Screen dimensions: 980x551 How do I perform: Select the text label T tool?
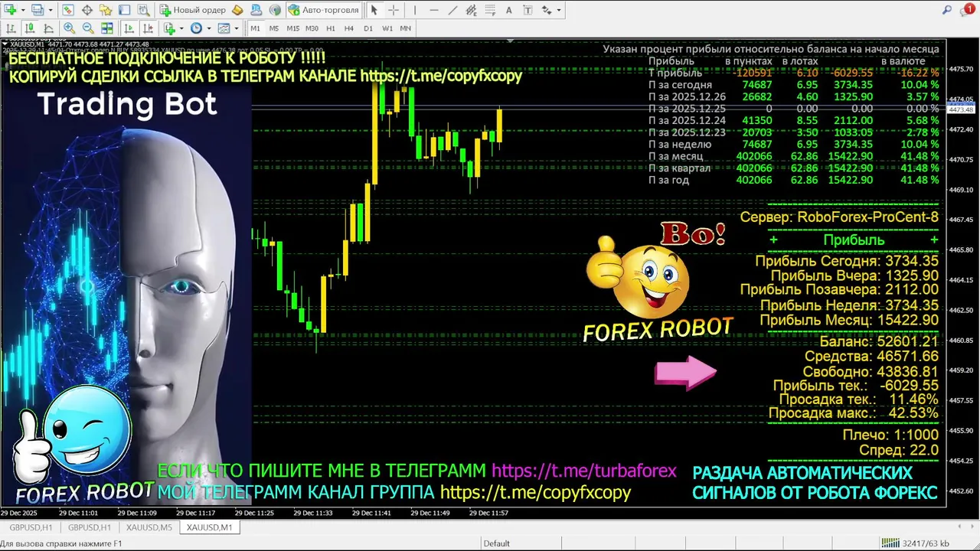click(x=528, y=10)
